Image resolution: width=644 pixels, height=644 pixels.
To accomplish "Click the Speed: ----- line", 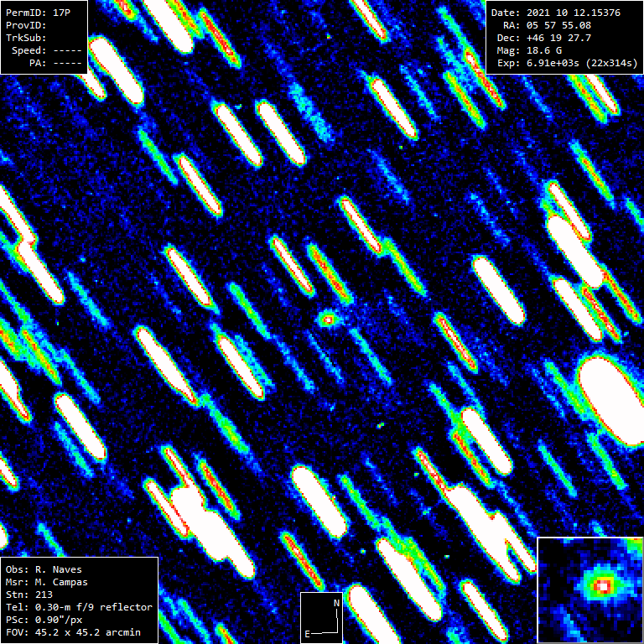I will click(47, 50).
